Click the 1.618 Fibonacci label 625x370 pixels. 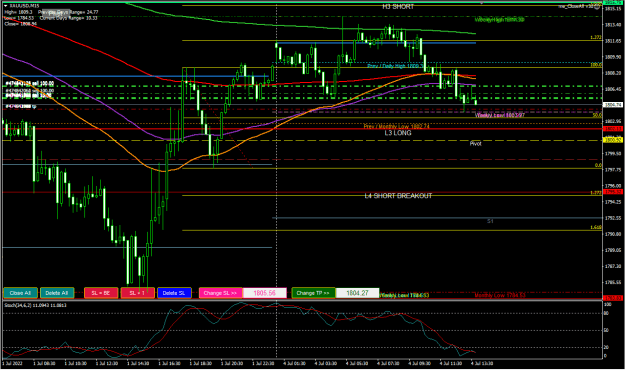click(x=596, y=227)
